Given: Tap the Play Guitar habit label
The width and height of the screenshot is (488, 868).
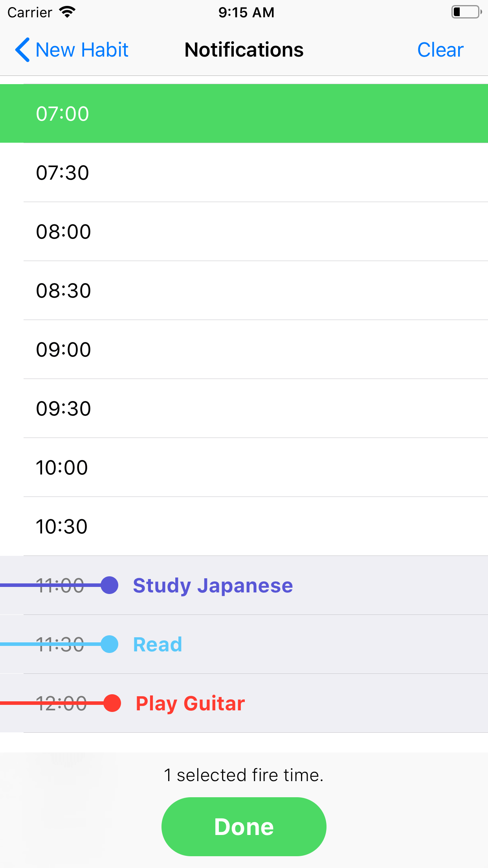Looking at the screenshot, I should pos(190,704).
